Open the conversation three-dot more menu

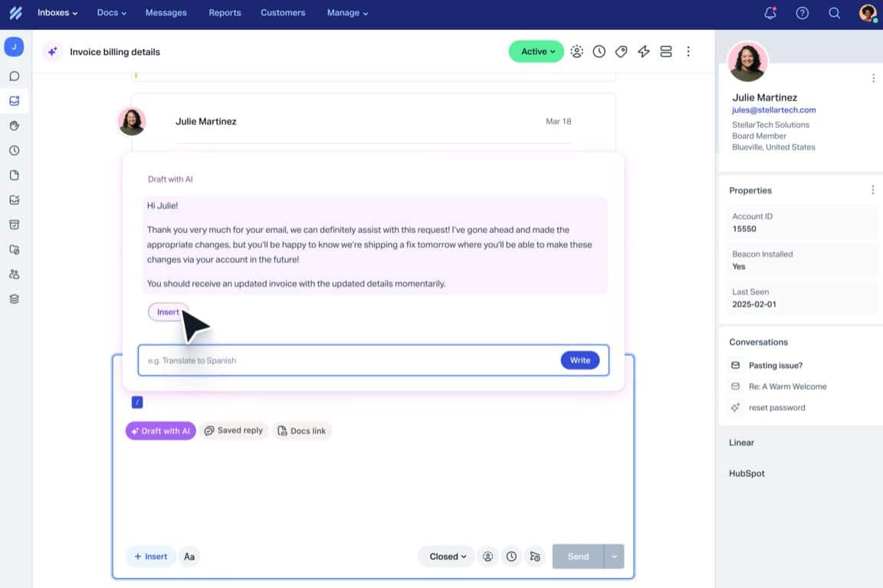pos(688,51)
